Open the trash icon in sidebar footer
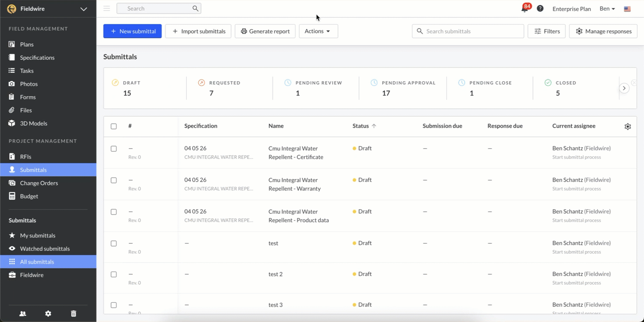The image size is (644, 322). point(74,314)
